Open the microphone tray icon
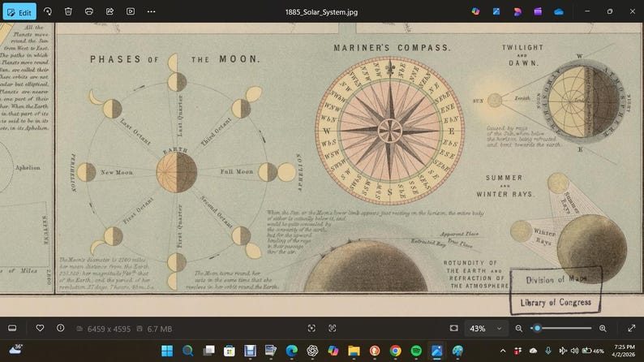Screen dimensions: 644x362 [548, 351]
